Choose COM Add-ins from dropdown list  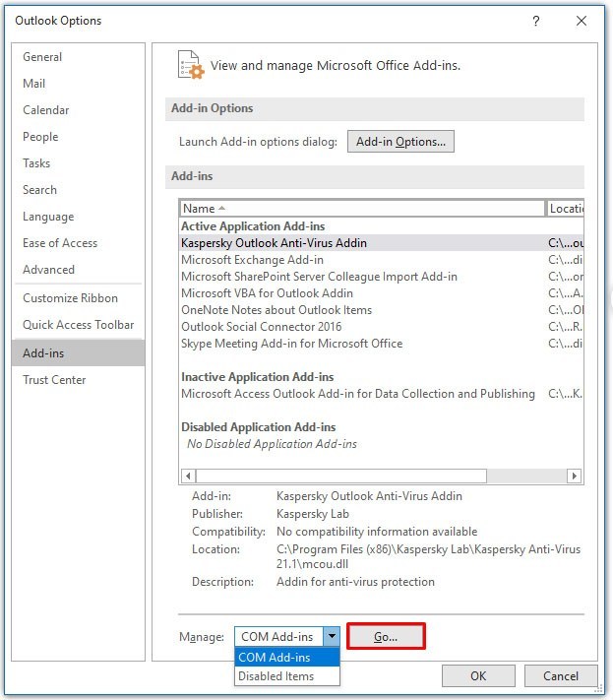pos(287,657)
